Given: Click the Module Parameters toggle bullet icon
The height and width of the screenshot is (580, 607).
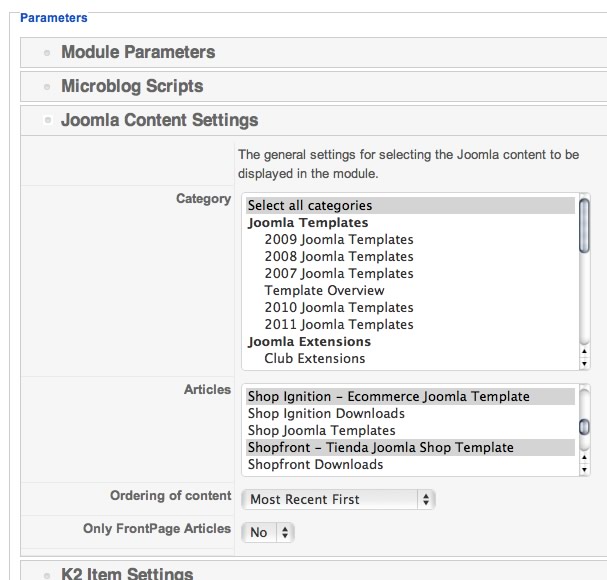Looking at the screenshot, I should point(47,53).
